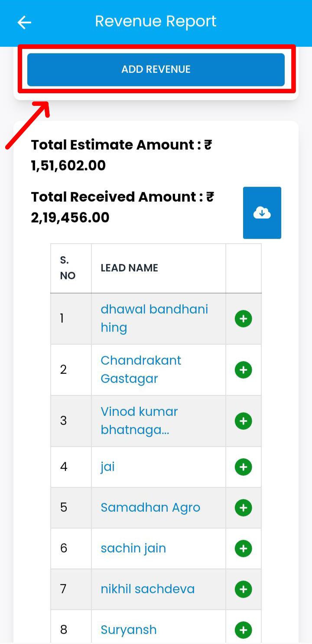View sachin jain lead details
Screen dimensions: 312x644
[x=133, y=549]
